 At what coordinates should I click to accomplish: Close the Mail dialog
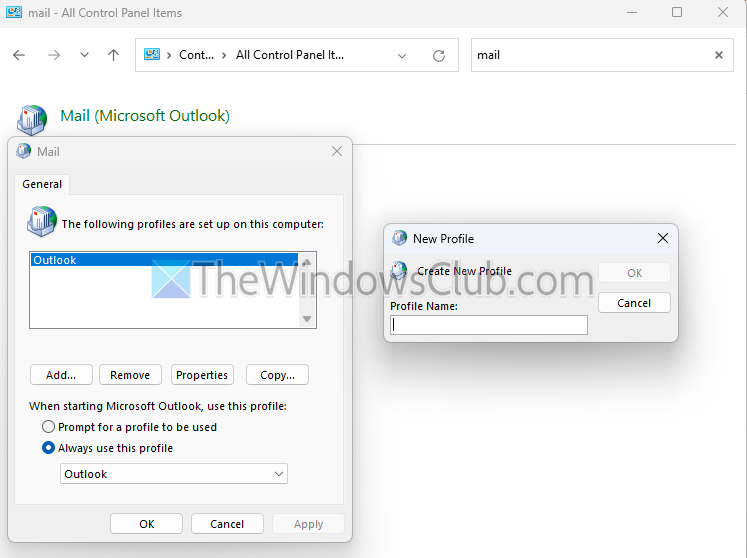[337, 152]
